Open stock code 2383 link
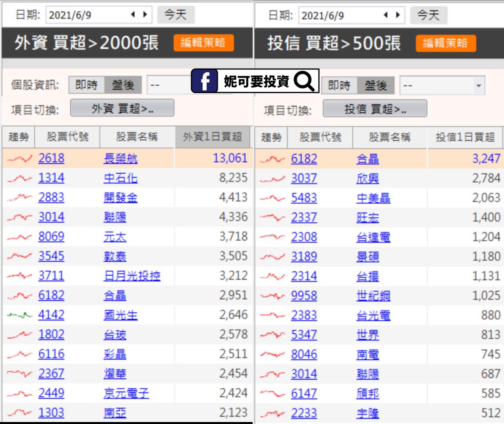Screen dimensions: 504x424 304,315
